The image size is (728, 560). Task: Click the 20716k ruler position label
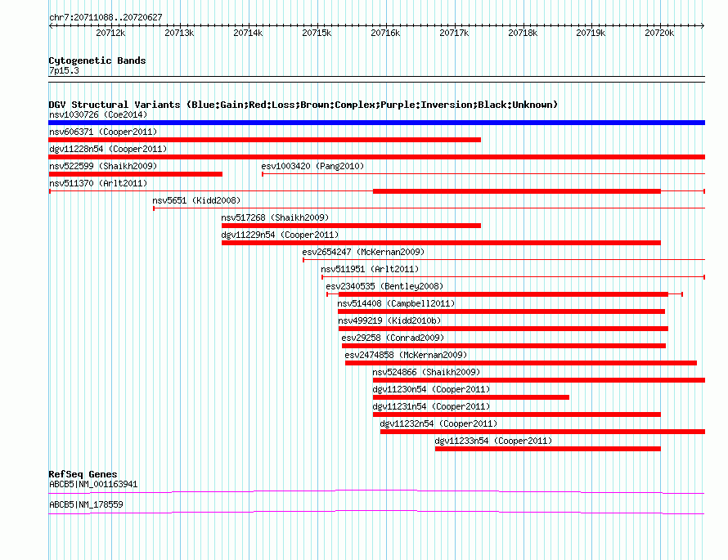385,33
